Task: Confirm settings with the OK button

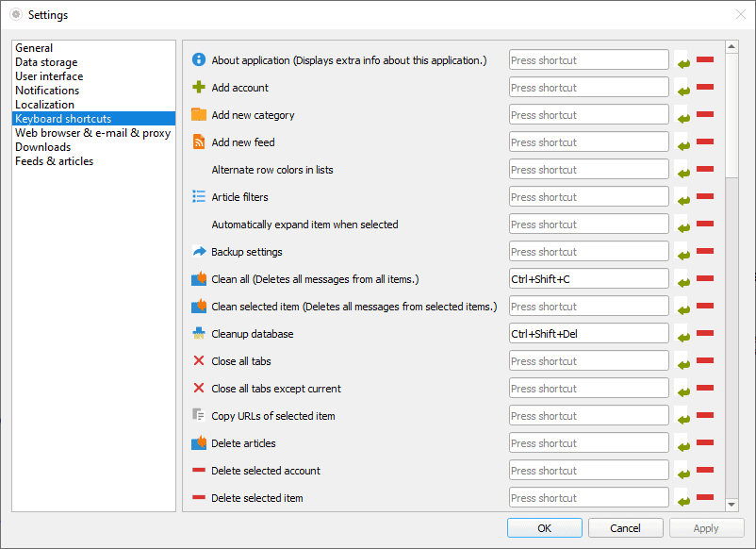Action: click(544, 527)
